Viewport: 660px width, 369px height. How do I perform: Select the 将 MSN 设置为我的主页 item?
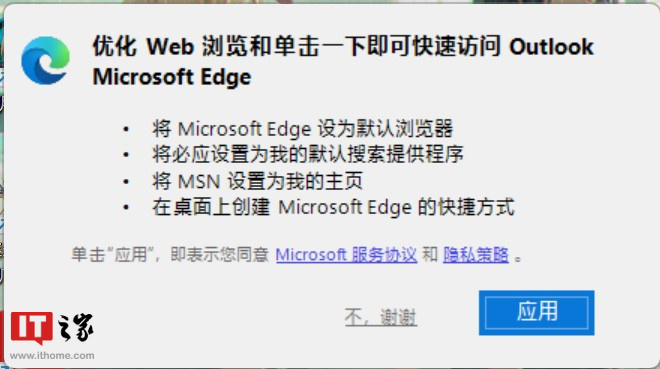pos(257,181)
